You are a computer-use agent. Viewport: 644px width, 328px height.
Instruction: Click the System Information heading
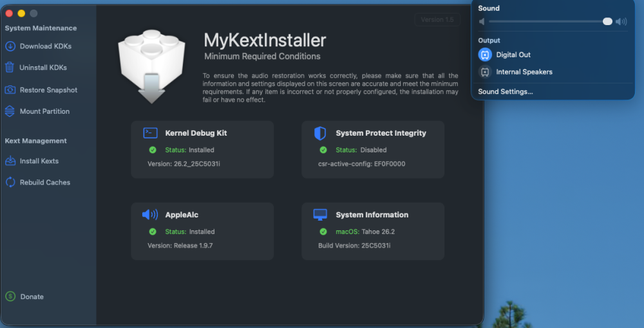[x=372, y=214]
